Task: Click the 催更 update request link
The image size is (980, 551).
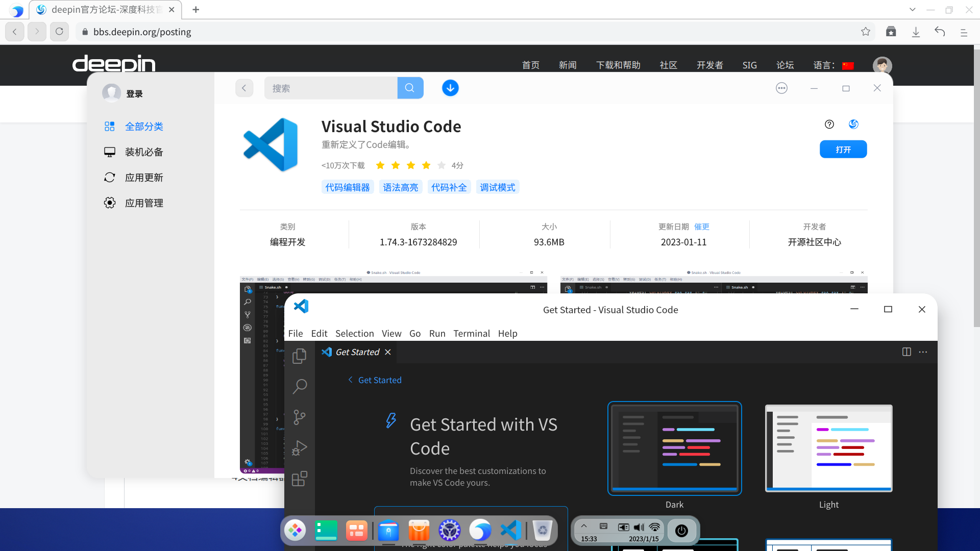Action: pyautogui.click(x=701, y=227)
